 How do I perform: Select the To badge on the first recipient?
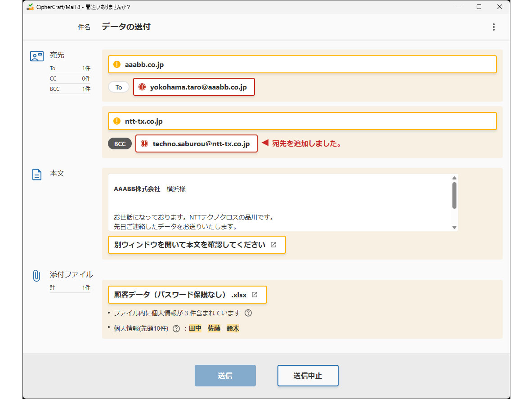pyautogui.click(x=118, y=87)
